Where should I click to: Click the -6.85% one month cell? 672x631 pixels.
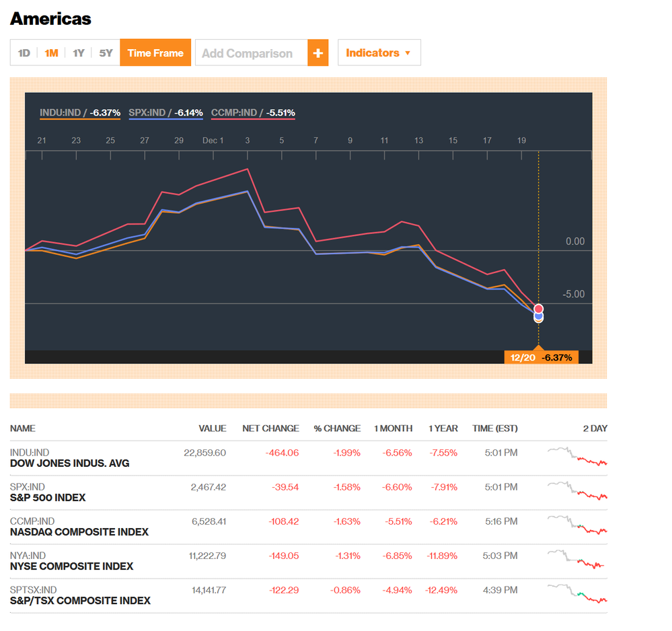coord(397,556)
